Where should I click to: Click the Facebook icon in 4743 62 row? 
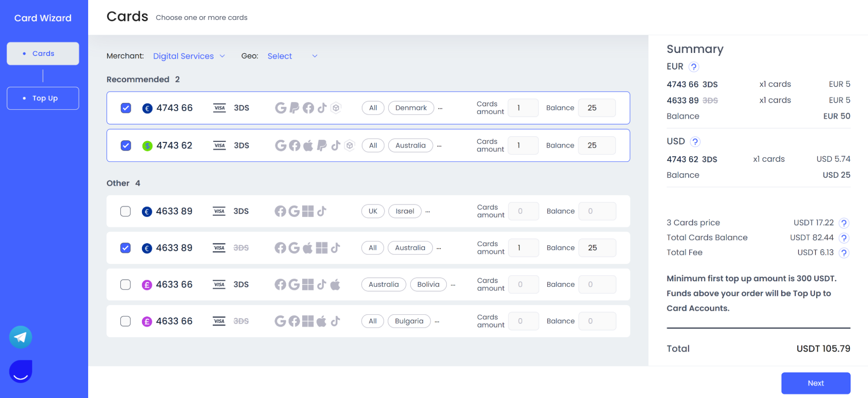[x=294, y=145]
